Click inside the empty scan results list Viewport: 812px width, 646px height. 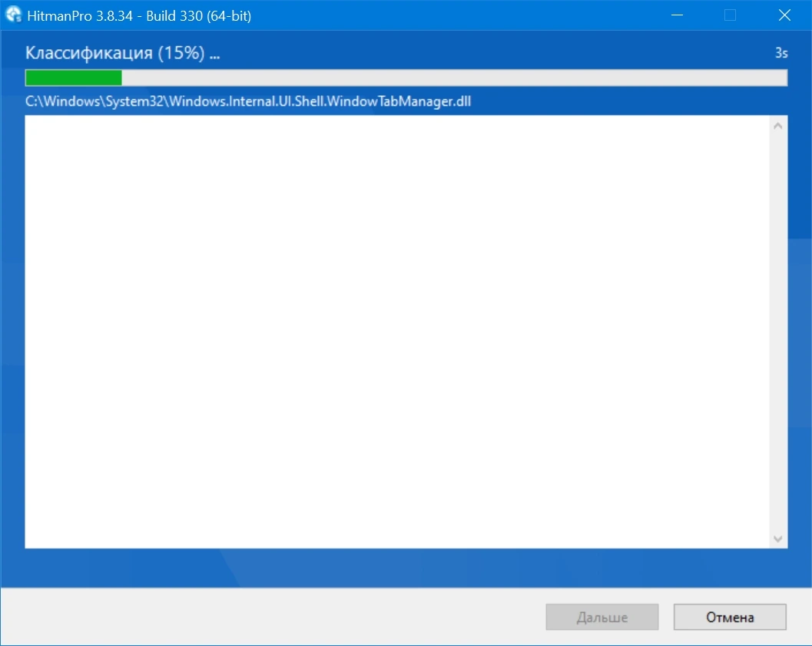tap(397, 332)
